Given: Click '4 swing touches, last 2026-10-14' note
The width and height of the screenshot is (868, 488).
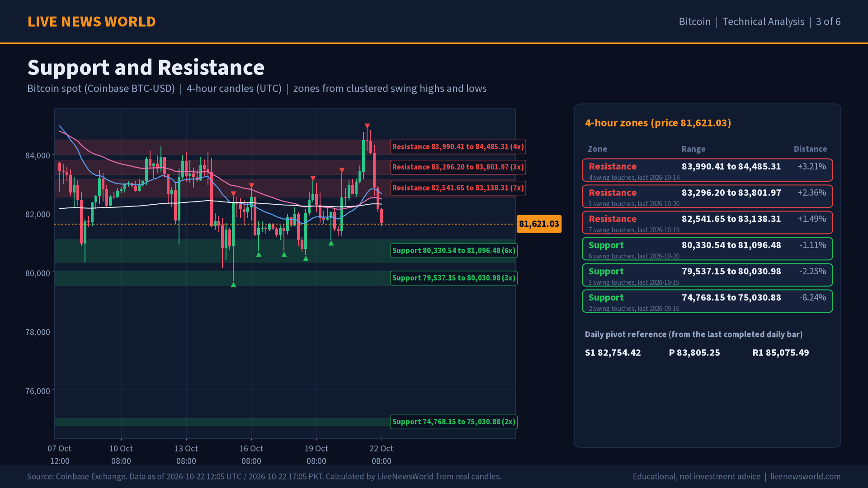Looking at the screenshot, I should 634,178.
